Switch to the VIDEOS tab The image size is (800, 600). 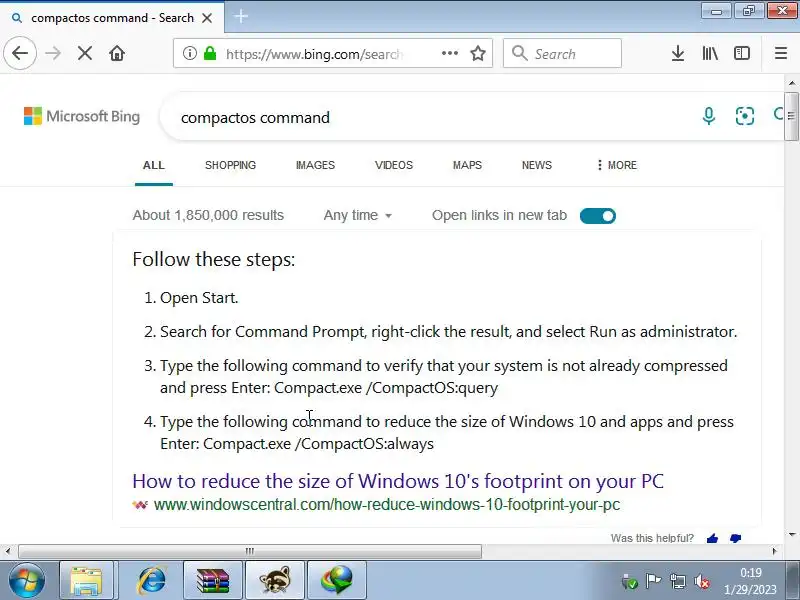[393, 165]
